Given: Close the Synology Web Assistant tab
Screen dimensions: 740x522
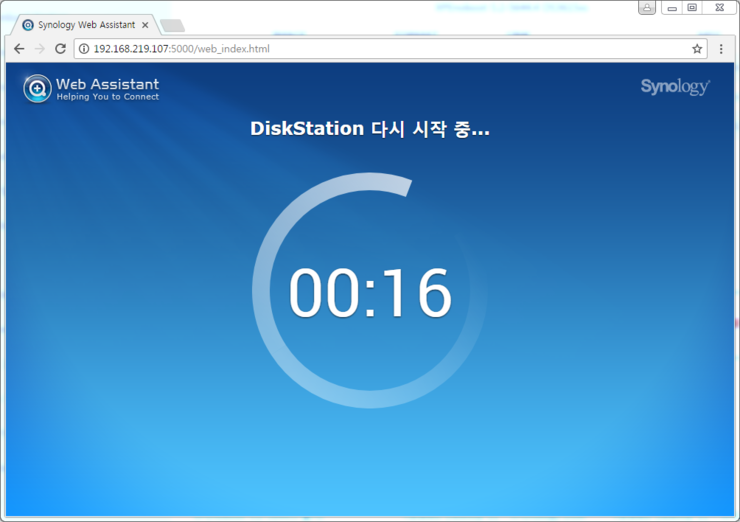Looking at the screenshot, I should 145,25.
